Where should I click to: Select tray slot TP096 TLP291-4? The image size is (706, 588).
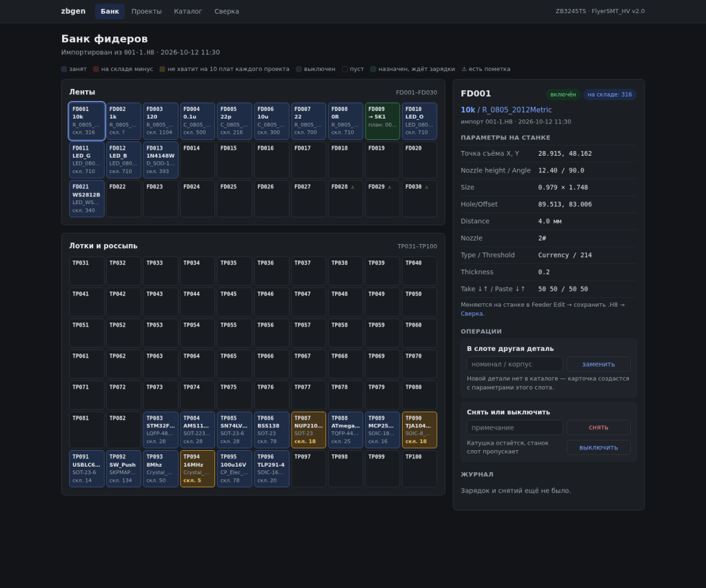[272, 469]
